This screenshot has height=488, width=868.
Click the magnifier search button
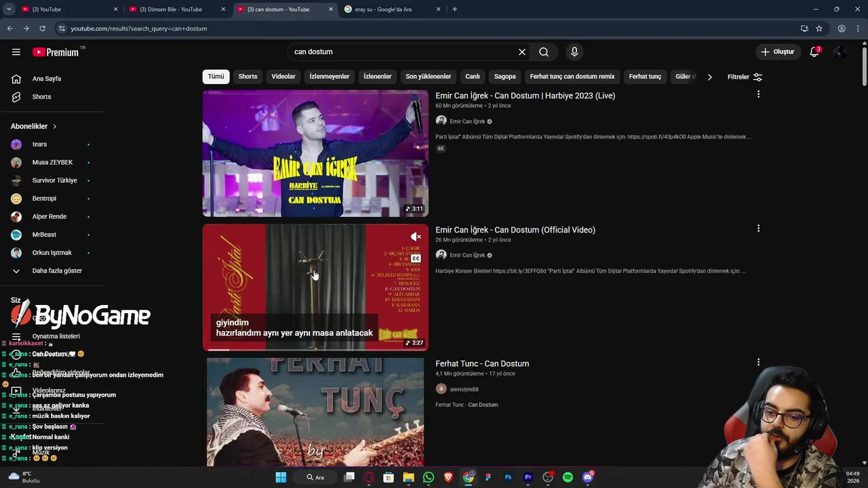click(544, 52)
